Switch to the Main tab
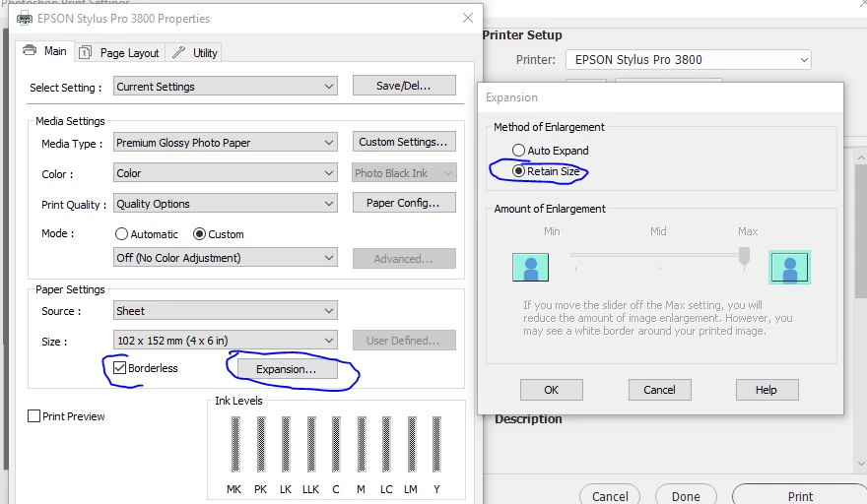This screenshot has width=867, height=504. 44,51
